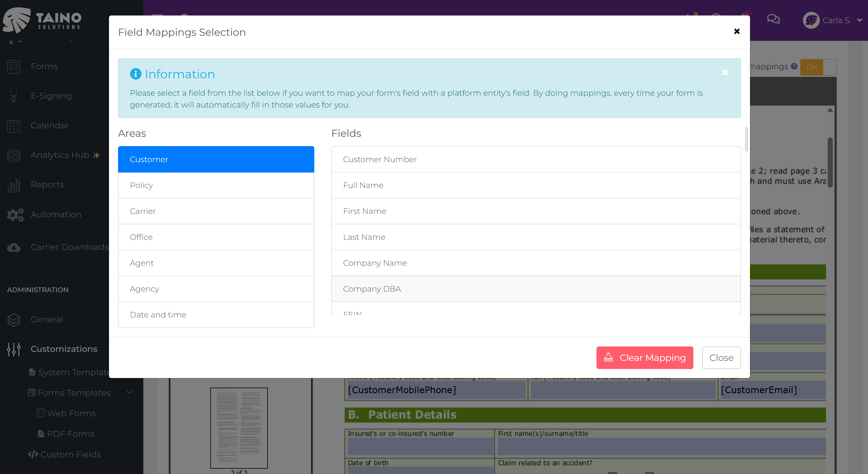Image resolution: width=868 pixels, height=474 pixels.
Task: Click the Clear Mapping button
Action: tap(645, 357)
